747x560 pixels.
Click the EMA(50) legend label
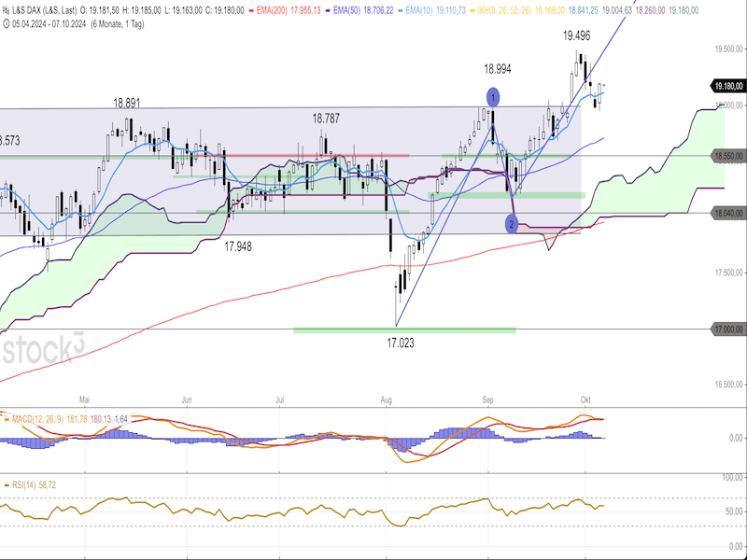coord(346,10)
